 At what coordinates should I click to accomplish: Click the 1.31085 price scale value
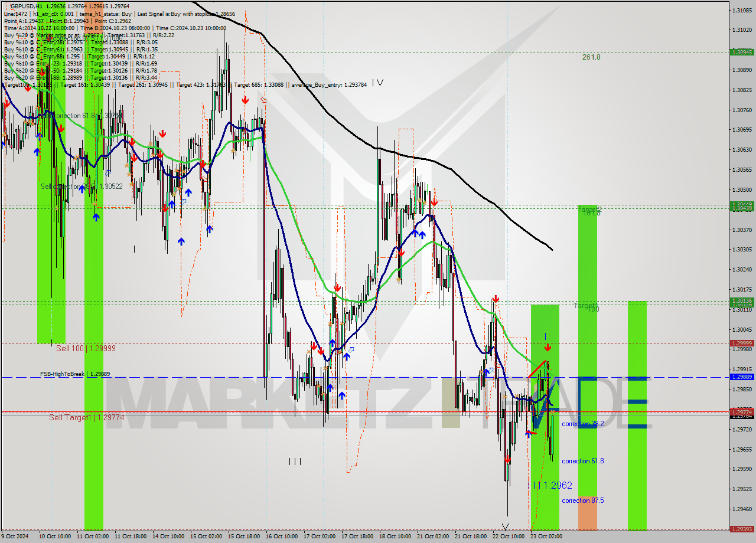(x=742, y=10)
